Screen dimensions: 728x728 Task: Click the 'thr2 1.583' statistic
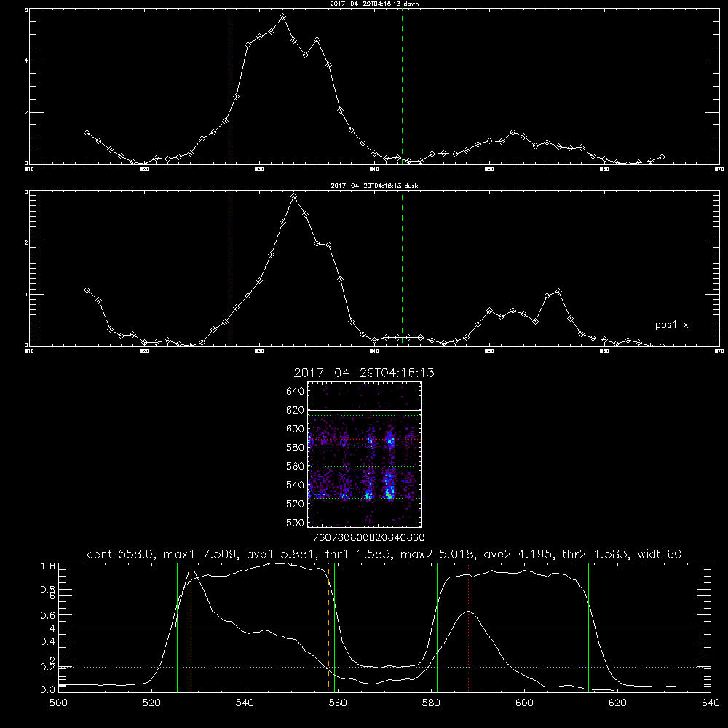pyautogui.click(x=596, y=554)
